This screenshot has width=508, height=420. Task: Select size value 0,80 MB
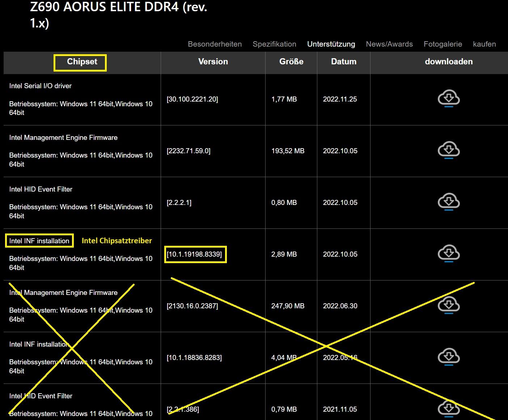pyautogui.click(x=284, y=202)
